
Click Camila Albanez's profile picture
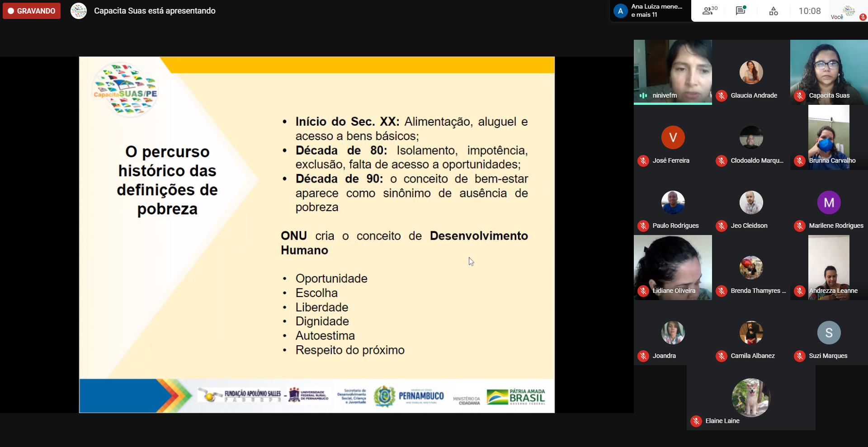(751, 333)
